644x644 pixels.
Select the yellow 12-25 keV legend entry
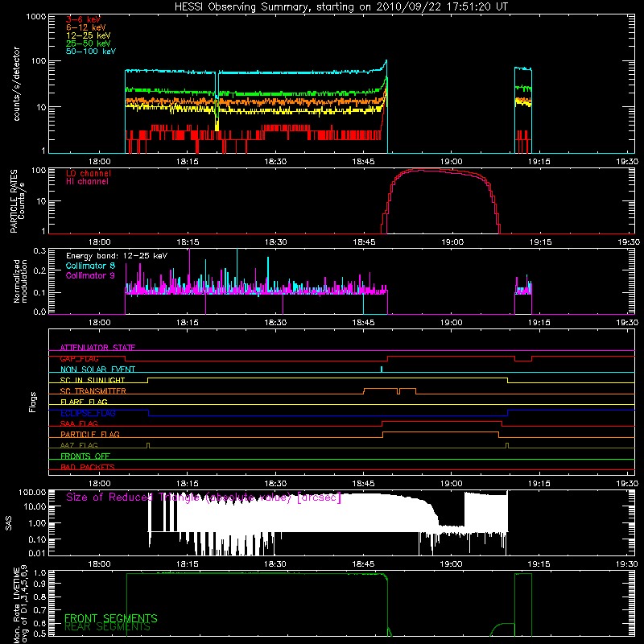tap(89, 35)
